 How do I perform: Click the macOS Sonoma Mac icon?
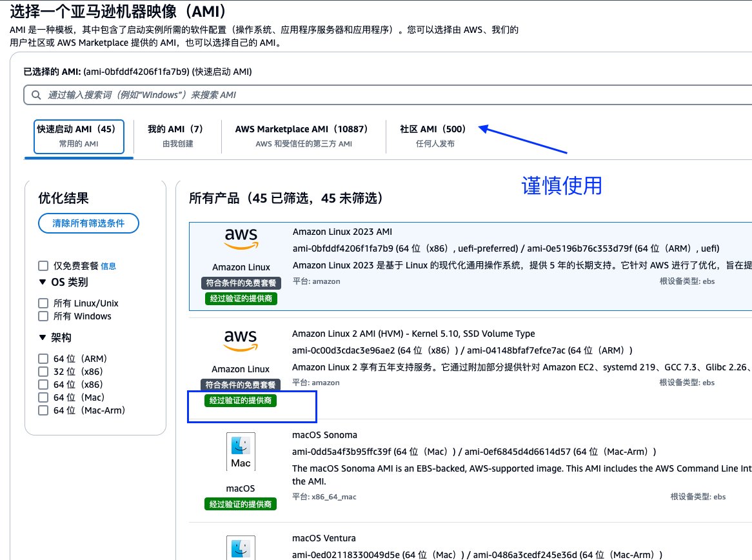coord(241,451)
